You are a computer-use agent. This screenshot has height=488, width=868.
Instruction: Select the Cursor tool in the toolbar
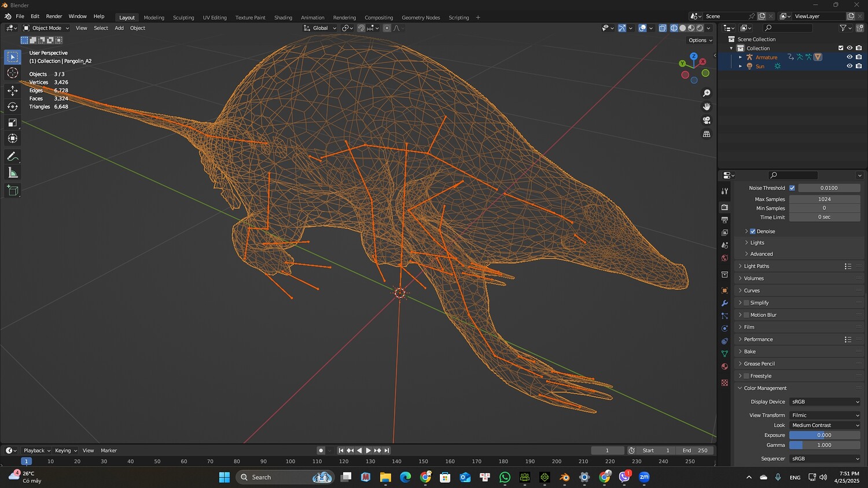(12, 73)
